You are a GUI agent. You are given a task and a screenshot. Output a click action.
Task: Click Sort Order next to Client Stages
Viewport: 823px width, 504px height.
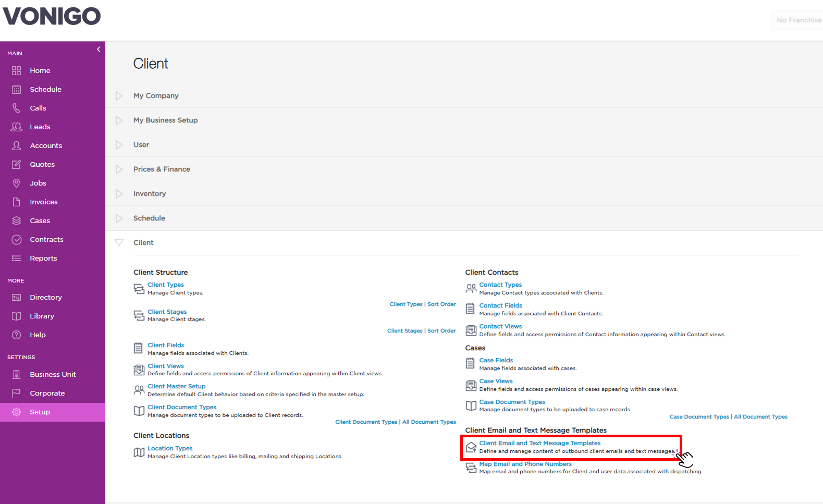pos(441,331)
